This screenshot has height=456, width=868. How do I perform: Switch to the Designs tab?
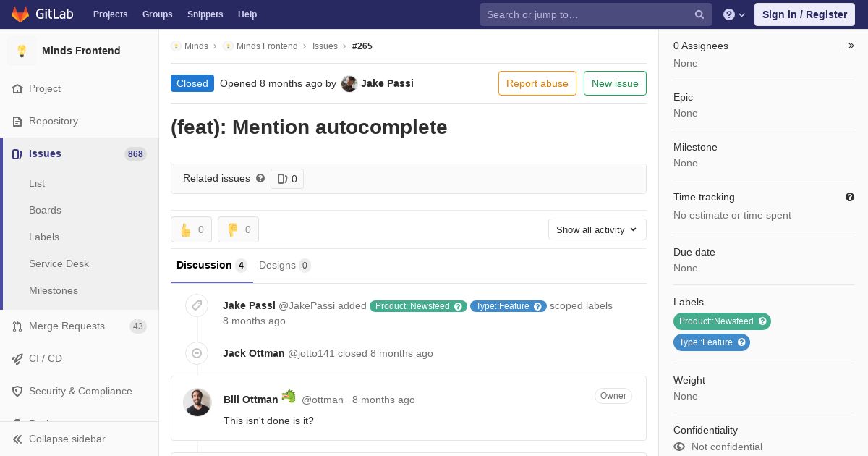pos(284,265)
